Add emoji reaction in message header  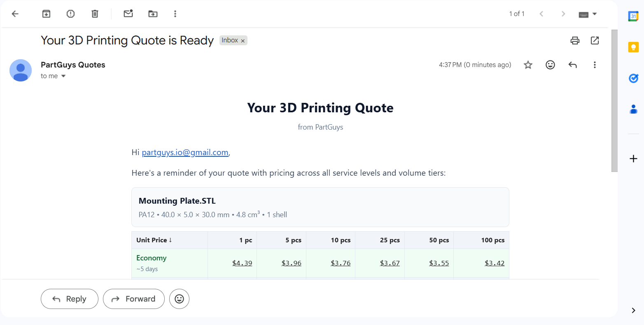tap(550, 65)
